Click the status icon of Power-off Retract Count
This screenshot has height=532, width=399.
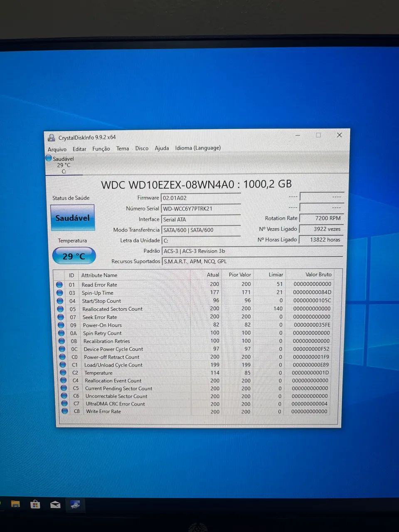tap(63, 357)
